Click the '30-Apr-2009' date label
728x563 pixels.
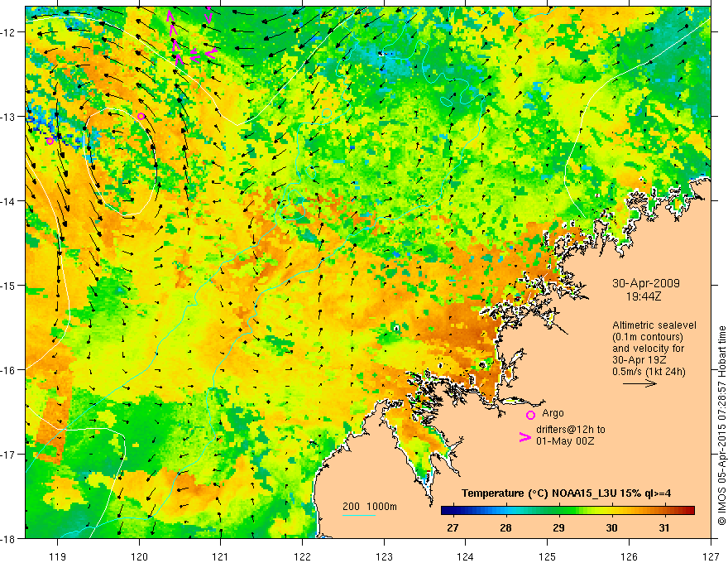click(x=646, y=283)
